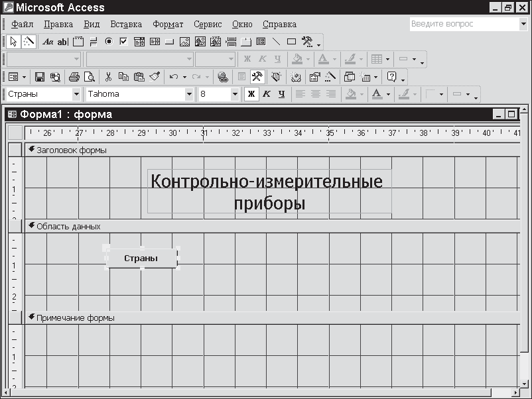This screenshot has width=532, height=399.
Task: Click the Format Painter brush
Action: (x=155, y=77)
